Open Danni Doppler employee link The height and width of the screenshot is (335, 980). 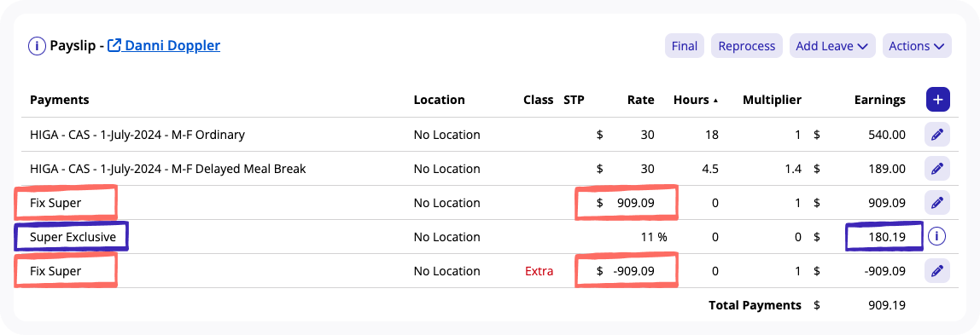[x=172, y=45]
